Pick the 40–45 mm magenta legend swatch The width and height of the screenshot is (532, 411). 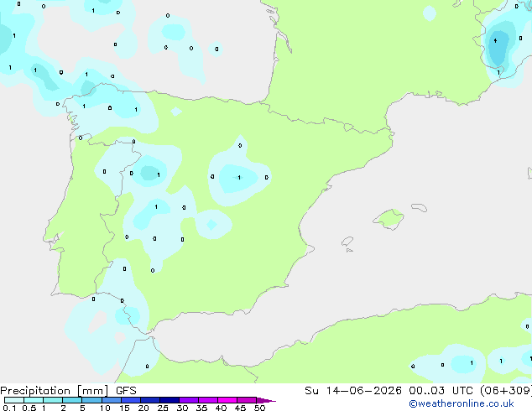coord(227,400)
